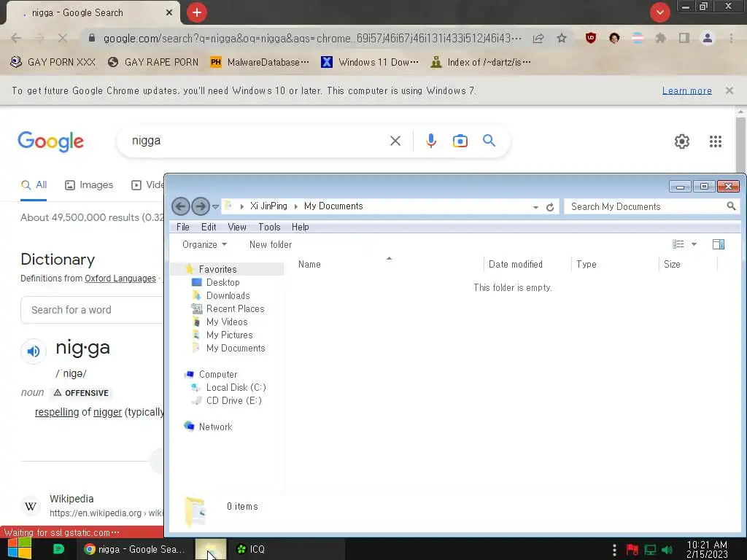Click the share page icon in the address bar
The height and width of the screenshot is (560, 747).
click(x=538, y=38)
